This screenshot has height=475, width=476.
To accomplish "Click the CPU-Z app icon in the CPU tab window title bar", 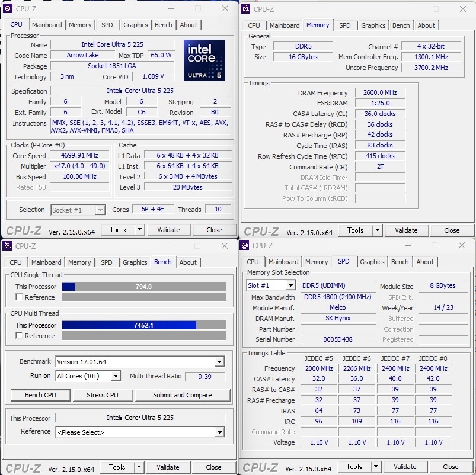I will [x=8, y=8].
